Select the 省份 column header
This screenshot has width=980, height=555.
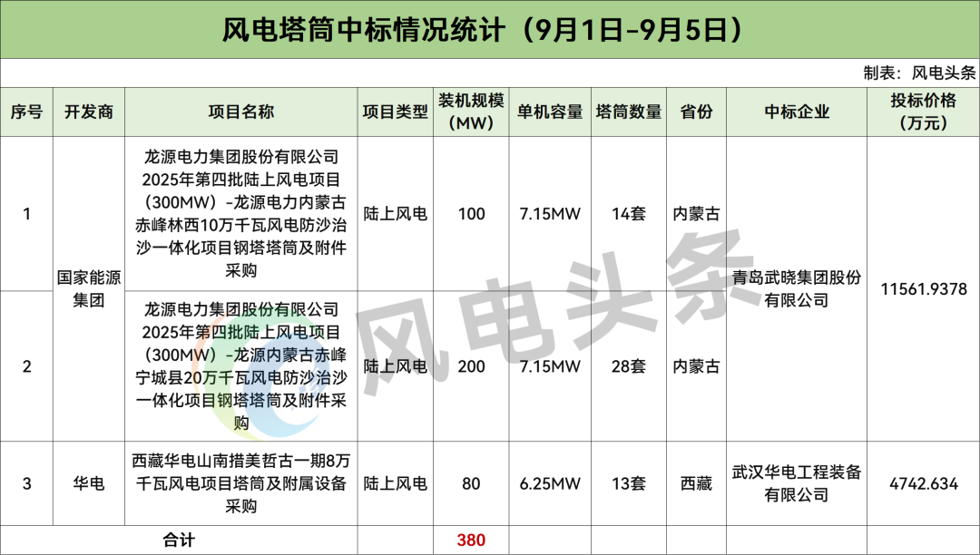point(696,112)
